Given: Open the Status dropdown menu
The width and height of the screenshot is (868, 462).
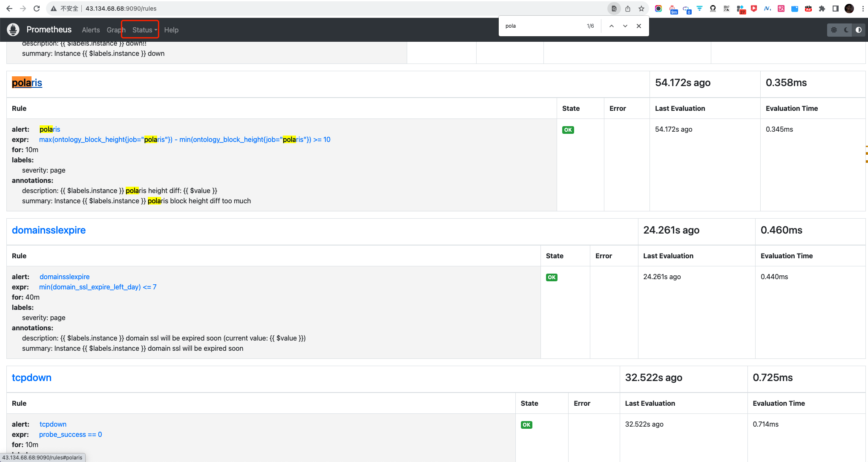Looking at the screenshot, I should (x=144, y=30).
